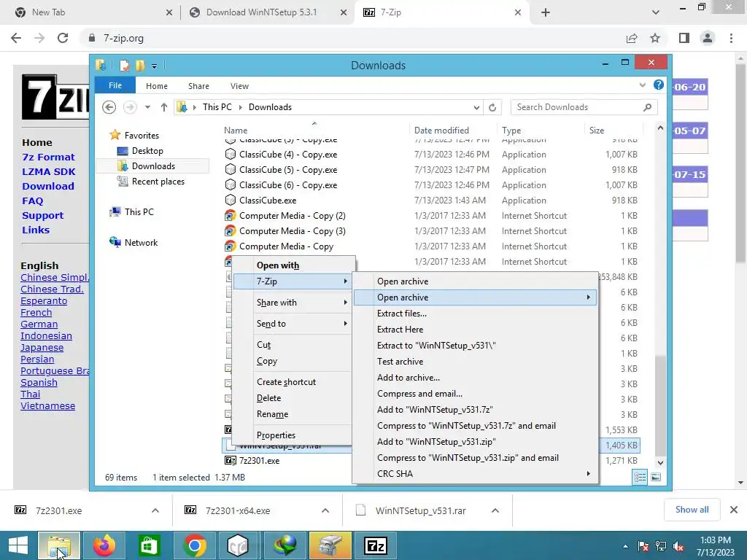
Task: Share this page icon in Chrome address bar
Action: pos(632,38)
